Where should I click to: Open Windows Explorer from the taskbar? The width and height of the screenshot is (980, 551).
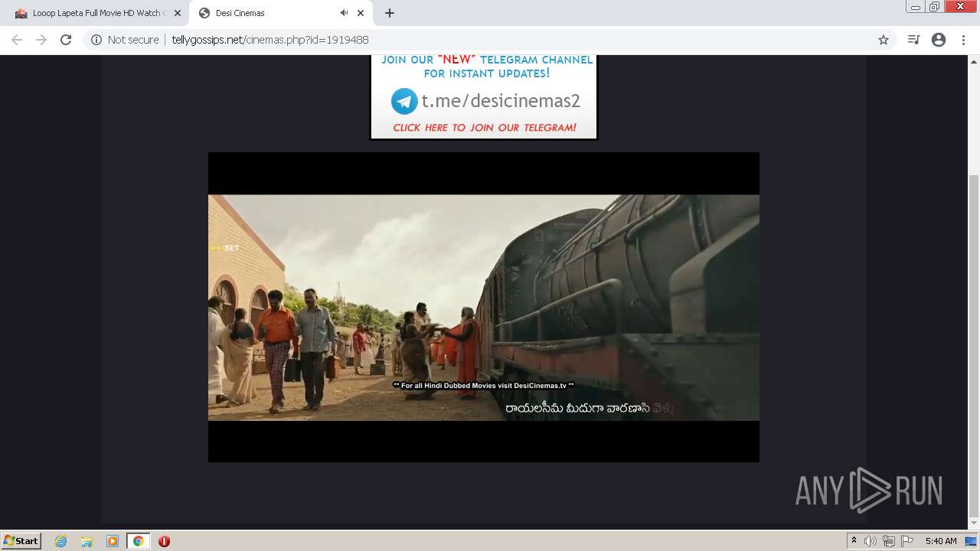tap(87, 541)
